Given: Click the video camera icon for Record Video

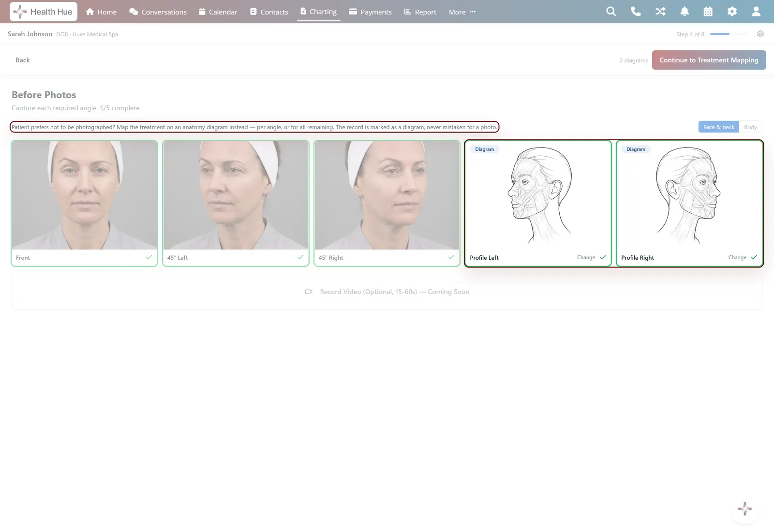Looking at the screenshot, I should pos(309,292).
